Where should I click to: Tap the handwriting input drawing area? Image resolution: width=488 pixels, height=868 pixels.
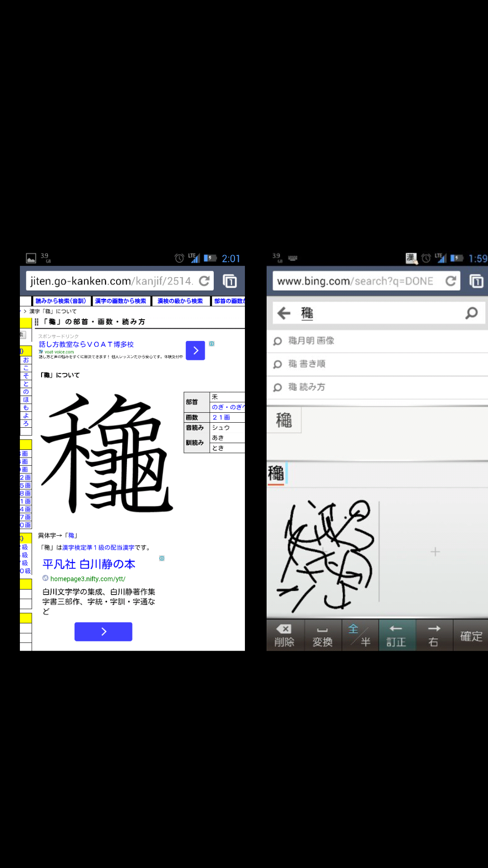(323, 552)
